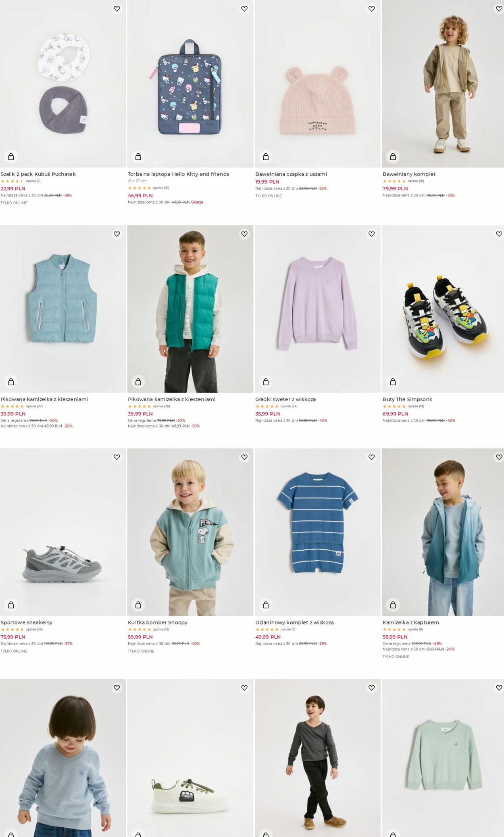Add Szalik 2 pack Kubuś Puchatek to favorites
Screen dimensions: 504x837
[x=117, y=9]
